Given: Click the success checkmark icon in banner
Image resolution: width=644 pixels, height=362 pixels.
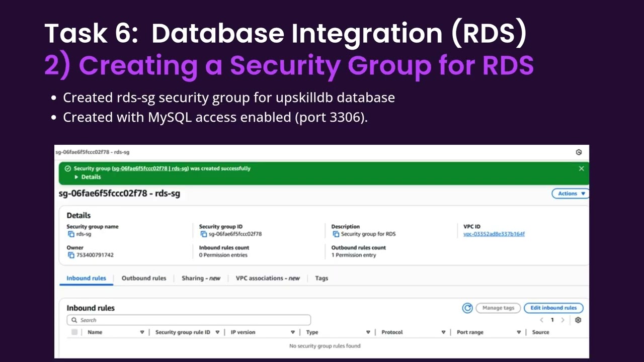Looking at the screenshot, I should (x=68, y=168).
